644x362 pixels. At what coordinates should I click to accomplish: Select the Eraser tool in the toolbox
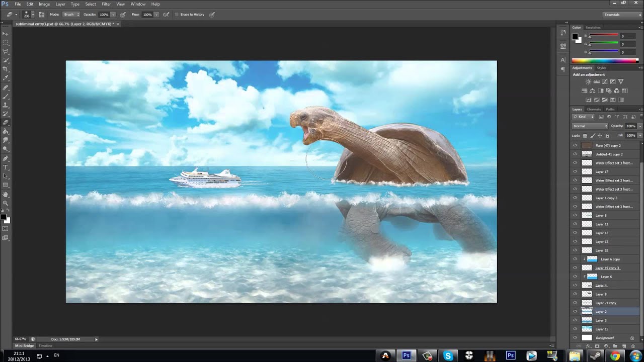tap(6, 123)
